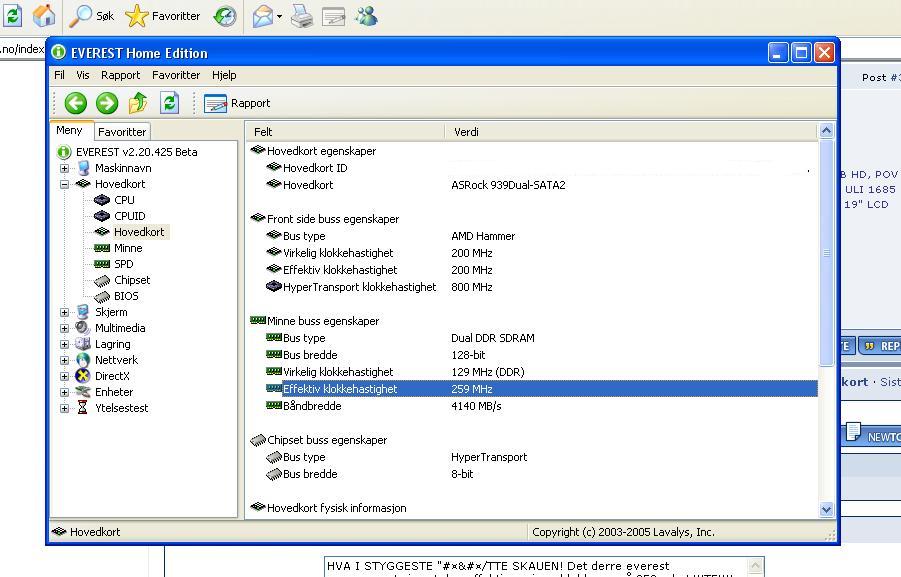
Task: Click Hovedkort fysisk informasjon header
Action: pos(337,508)
